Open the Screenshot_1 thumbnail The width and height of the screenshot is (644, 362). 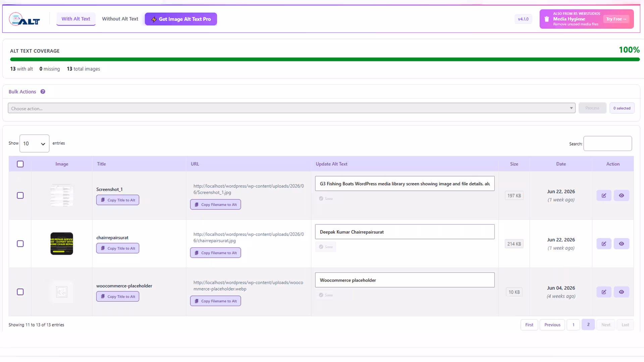click(x=62, y=195)
